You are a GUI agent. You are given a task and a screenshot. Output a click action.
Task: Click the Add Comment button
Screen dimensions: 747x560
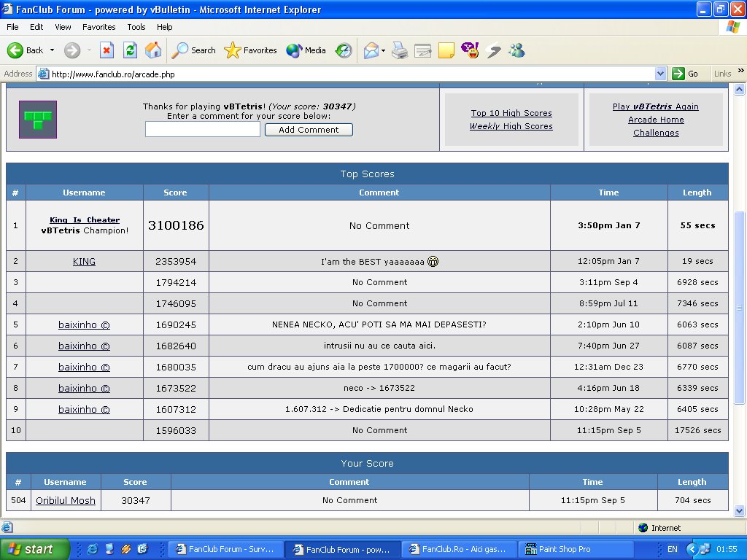[x=309, y=130]
